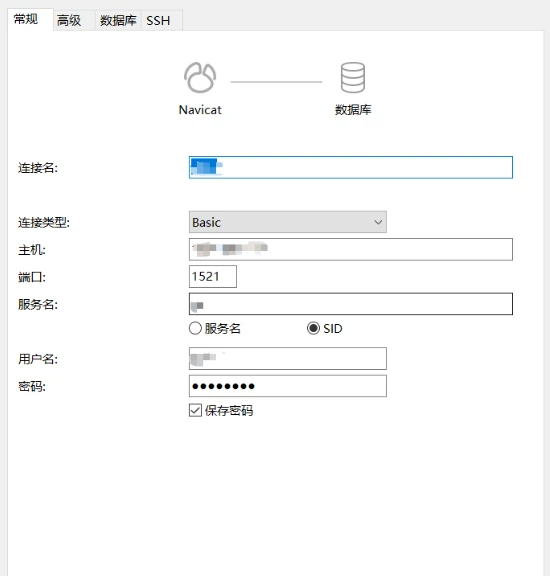Focus the 连接名 input field
The width and height of the screenshot is (550, 576).
coord(351,168)
